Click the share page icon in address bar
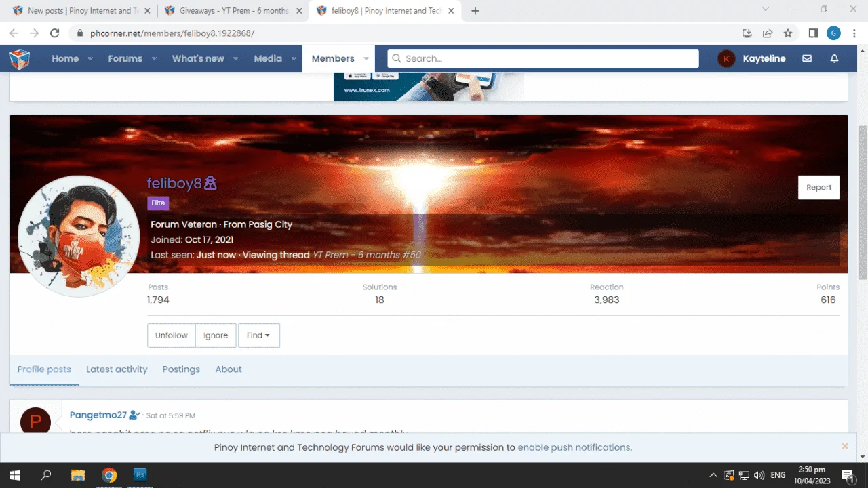 click(x=768, y=33)
